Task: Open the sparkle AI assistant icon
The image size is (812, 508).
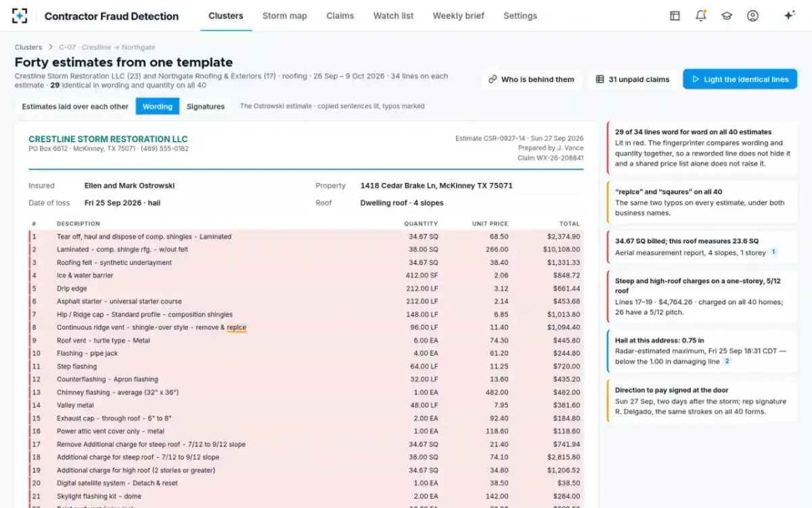Action: coord(789,16)
